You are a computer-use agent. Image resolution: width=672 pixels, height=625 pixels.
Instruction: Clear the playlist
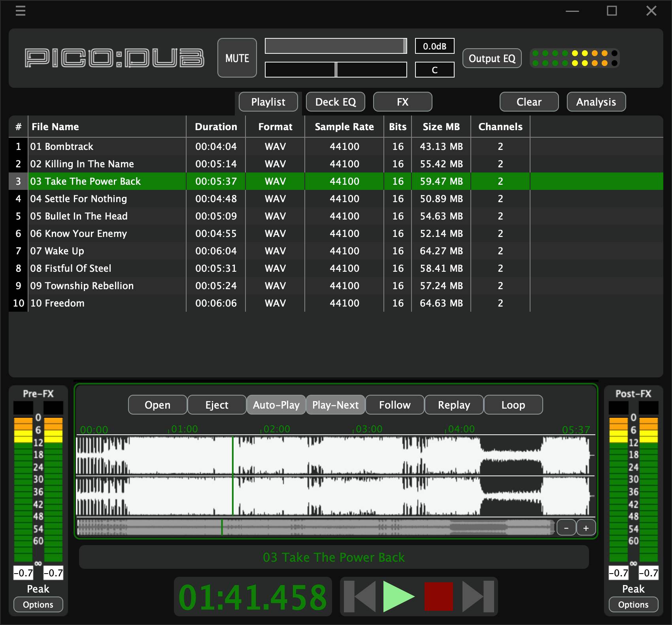click(x=529, y=102)
